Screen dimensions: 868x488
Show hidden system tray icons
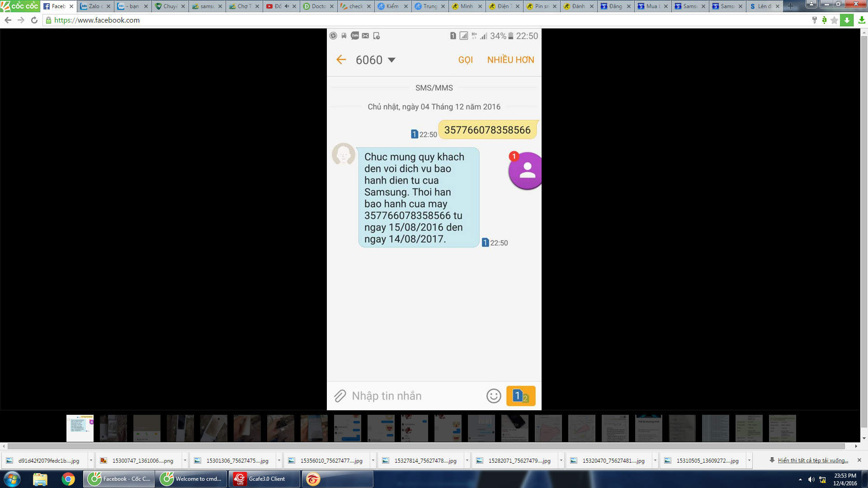tap(800, 479)
